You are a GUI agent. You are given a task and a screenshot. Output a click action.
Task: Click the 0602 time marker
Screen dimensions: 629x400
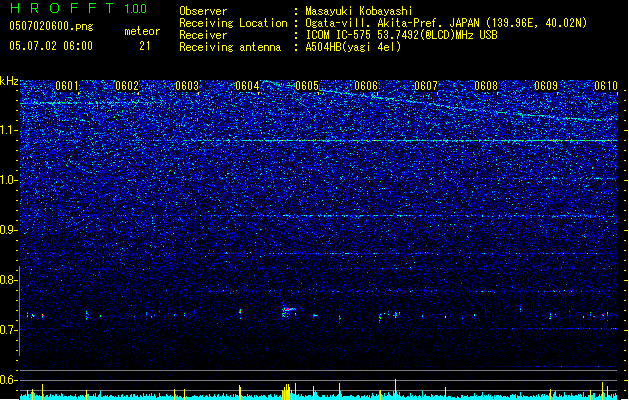coord(127,86)
